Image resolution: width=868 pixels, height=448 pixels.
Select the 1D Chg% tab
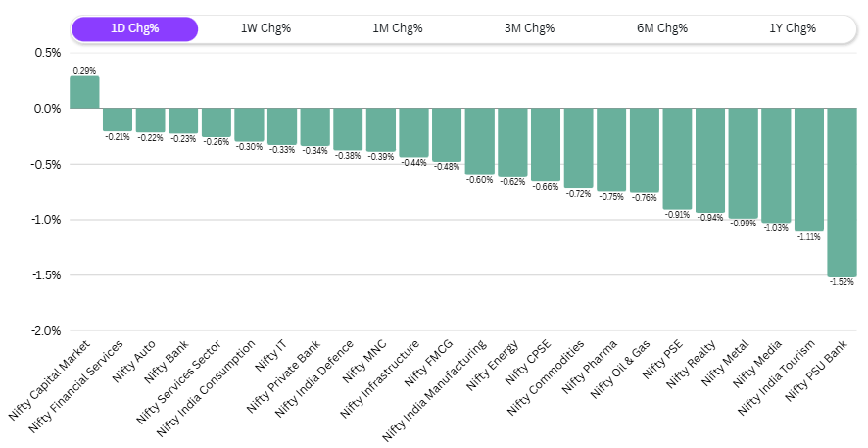pos(134,28)
